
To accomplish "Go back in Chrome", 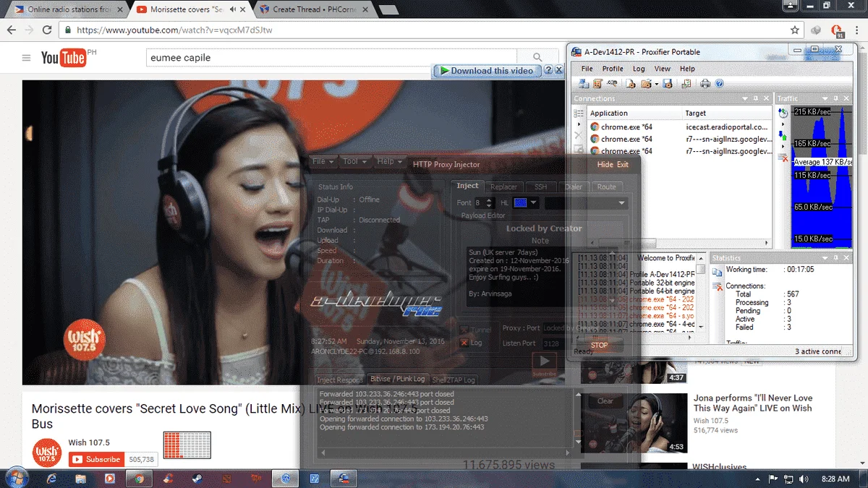I will (11, 30).
